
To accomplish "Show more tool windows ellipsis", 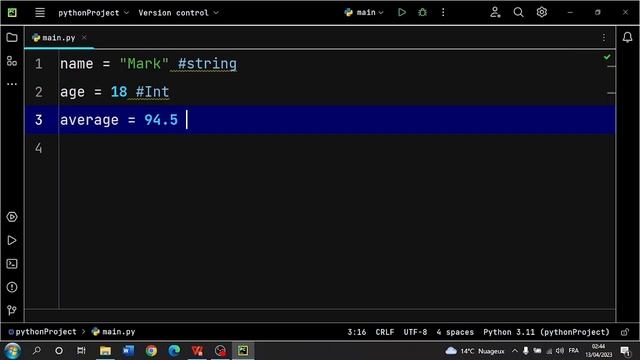I will click(12, 84).
